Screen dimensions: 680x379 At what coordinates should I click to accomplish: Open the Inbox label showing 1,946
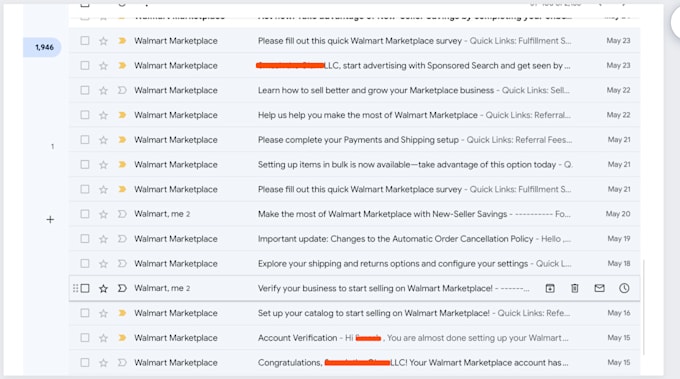(x=42, y=47)
